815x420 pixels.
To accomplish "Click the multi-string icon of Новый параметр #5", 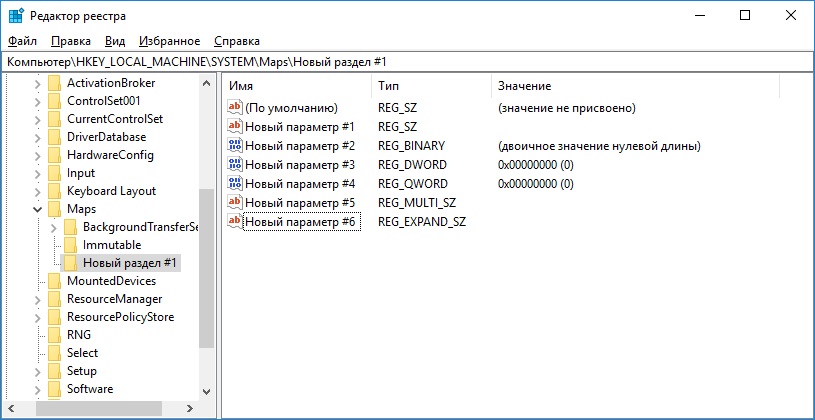I will tap(235, 202).
